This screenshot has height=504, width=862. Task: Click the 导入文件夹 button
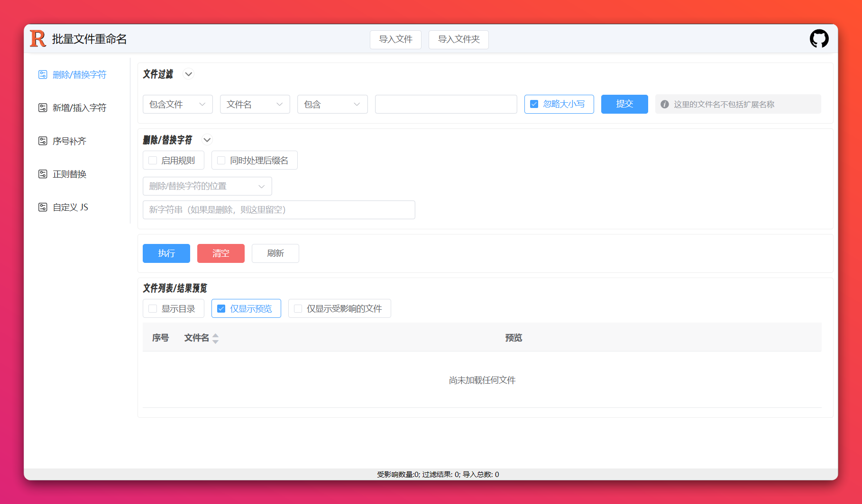coord(459,39)
